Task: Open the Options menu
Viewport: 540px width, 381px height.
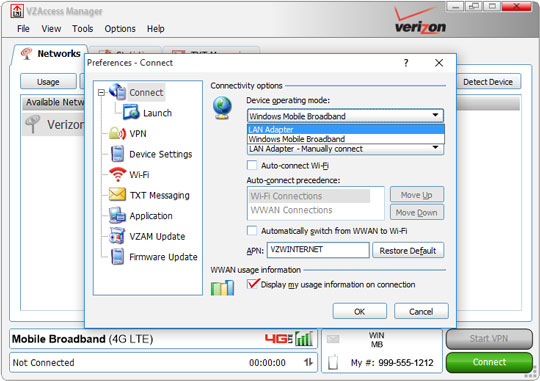Action: point(120,29)
